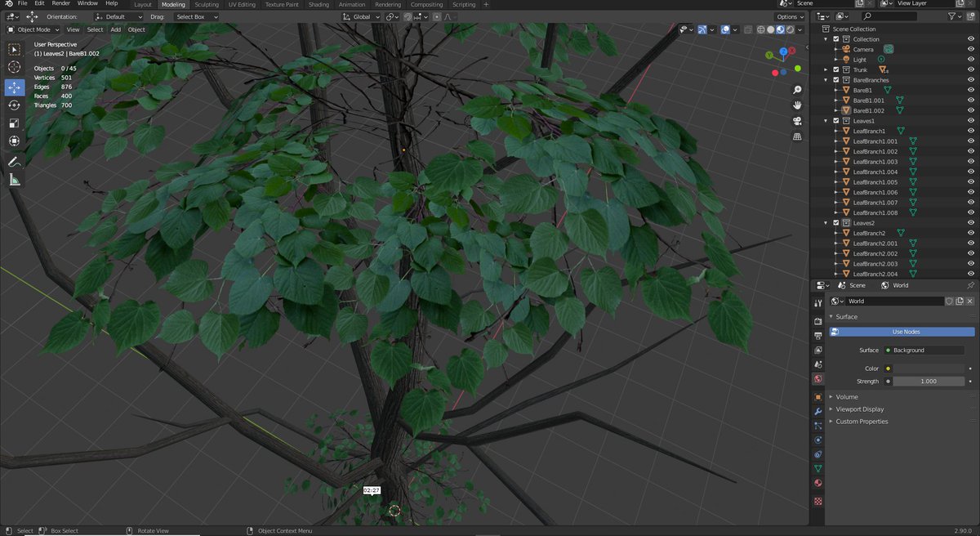Screen dimensions: 980x536
Task: Activate the Move tool
Action: pos(14,87)
